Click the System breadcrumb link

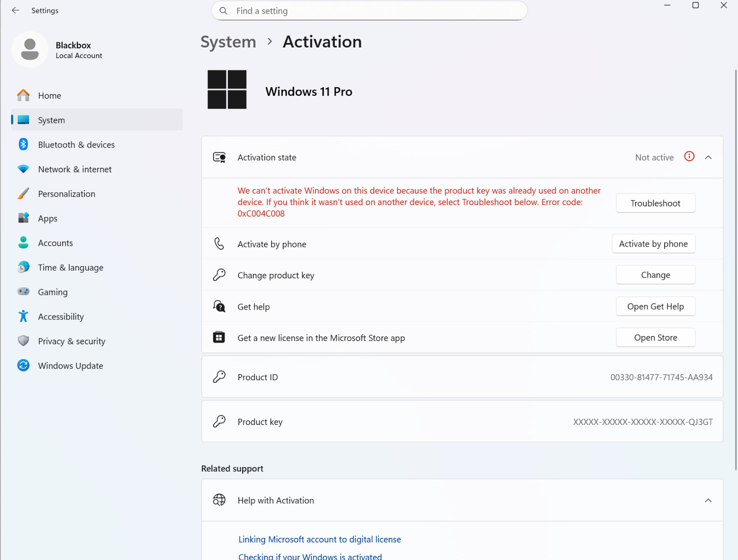(x=228, y=42)
